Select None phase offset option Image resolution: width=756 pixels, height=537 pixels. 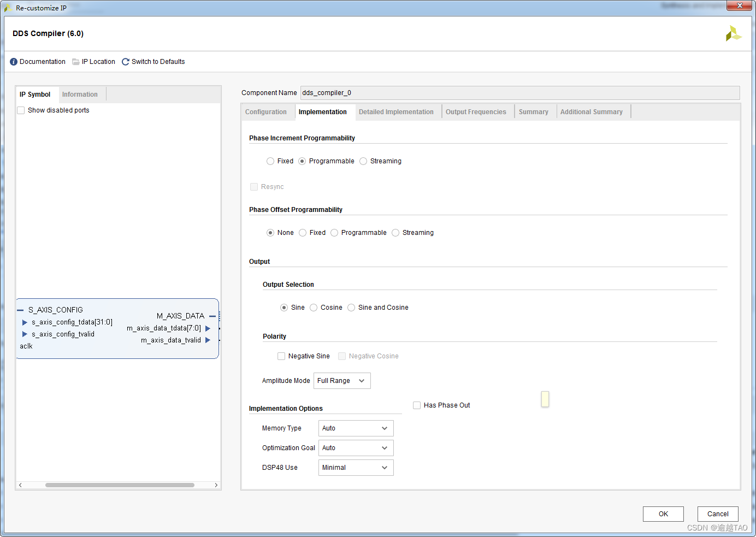click(270, 233)
